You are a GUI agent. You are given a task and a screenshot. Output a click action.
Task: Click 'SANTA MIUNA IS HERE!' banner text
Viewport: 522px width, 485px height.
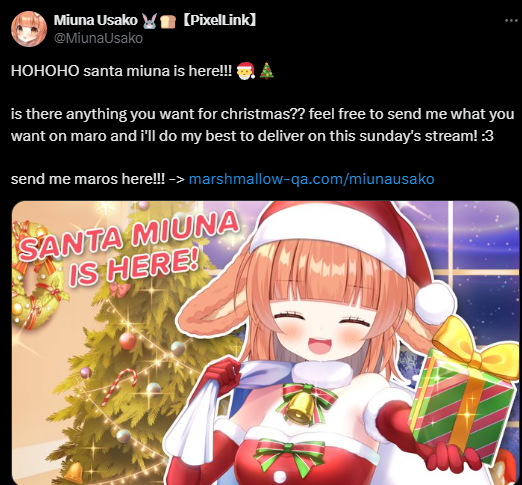[128, 250]
